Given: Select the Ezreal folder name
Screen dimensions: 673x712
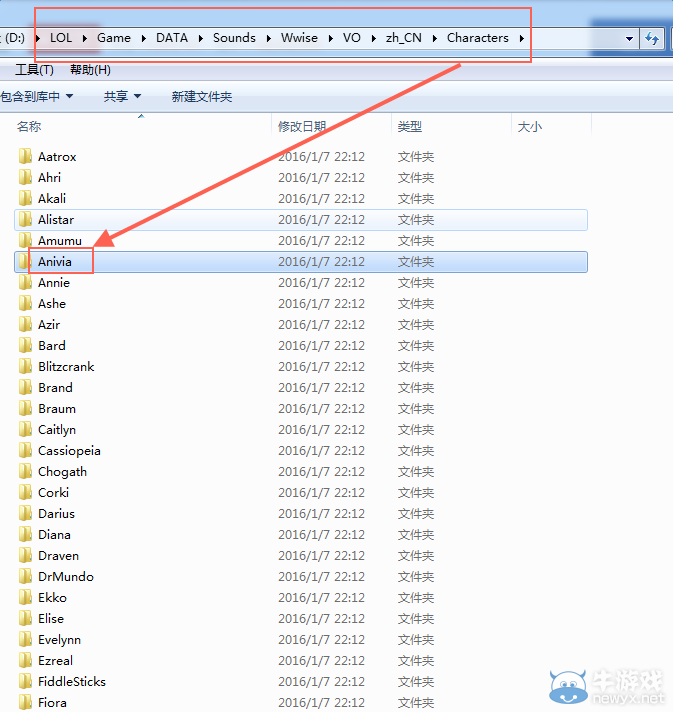Looking at the screenshot, I should tap(55, 661).
